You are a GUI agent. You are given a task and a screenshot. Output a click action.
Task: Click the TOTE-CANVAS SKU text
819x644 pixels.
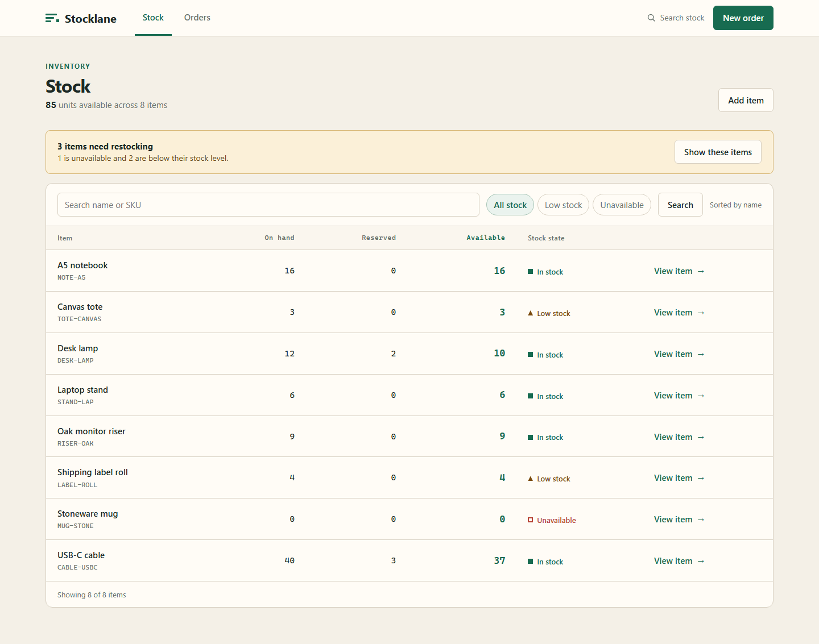[x=79, y=319]
